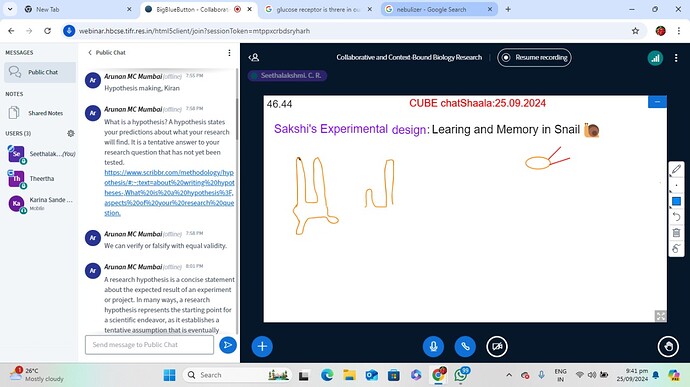690x387 pixels.
Task: Open Outlook from the taskbar
Action: coord(372,375)
